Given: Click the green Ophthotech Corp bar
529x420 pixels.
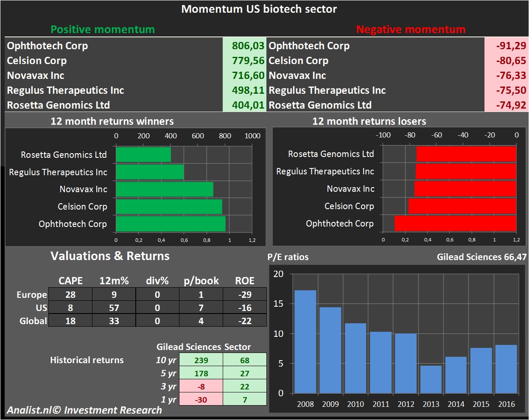Looking at the screenshot, I should (171, 224).
